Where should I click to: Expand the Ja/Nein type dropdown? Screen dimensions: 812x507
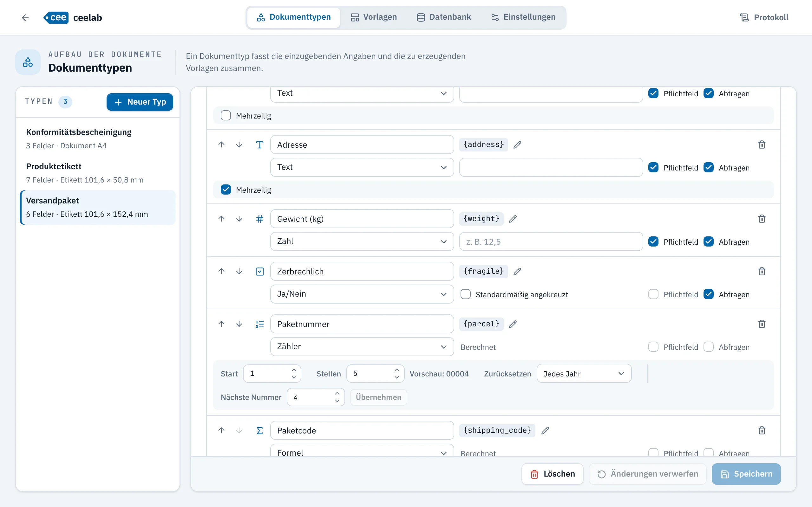coord(362,294)
